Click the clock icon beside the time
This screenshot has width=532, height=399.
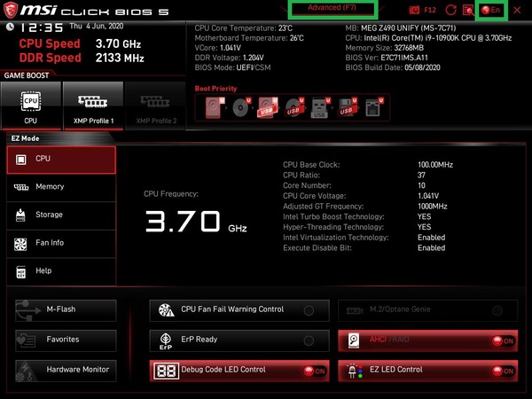(10, 26)
